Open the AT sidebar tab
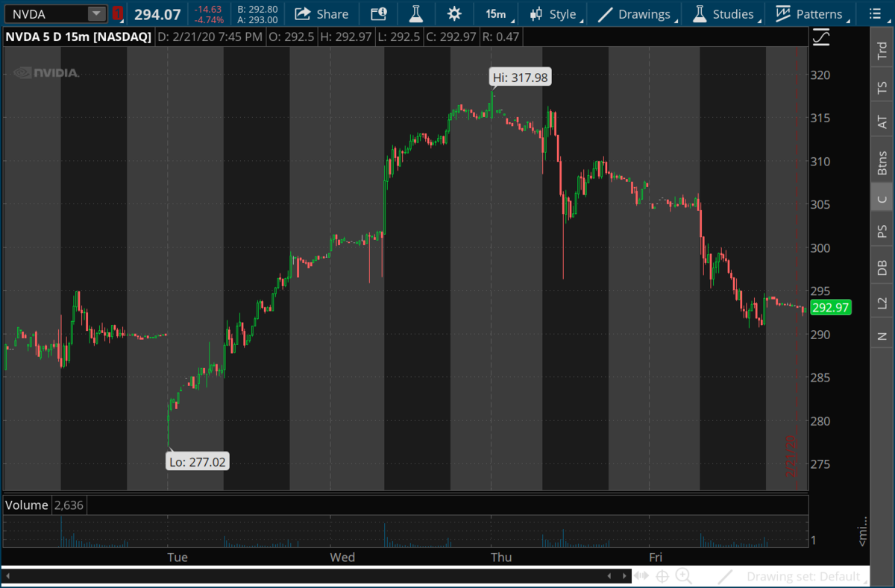 [882, 122]
